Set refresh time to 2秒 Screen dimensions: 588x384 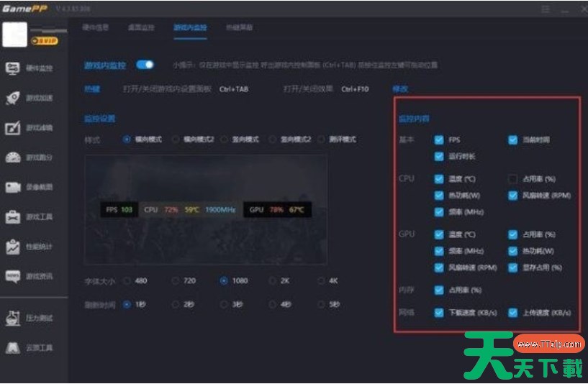click(x=176, y=305)
